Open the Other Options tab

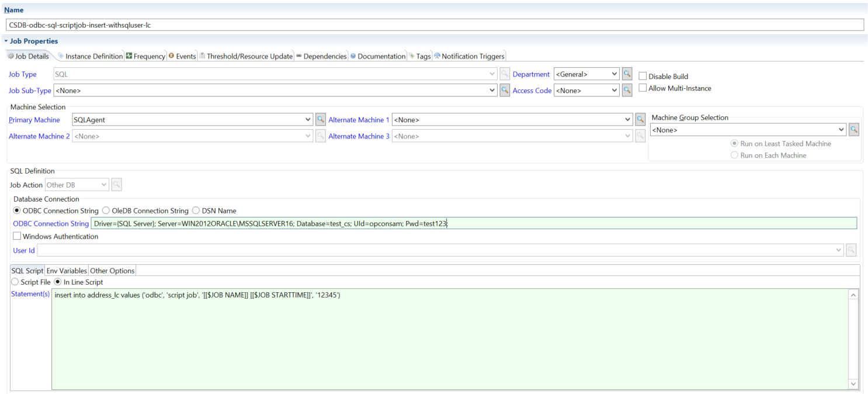(x=112, y=271)
